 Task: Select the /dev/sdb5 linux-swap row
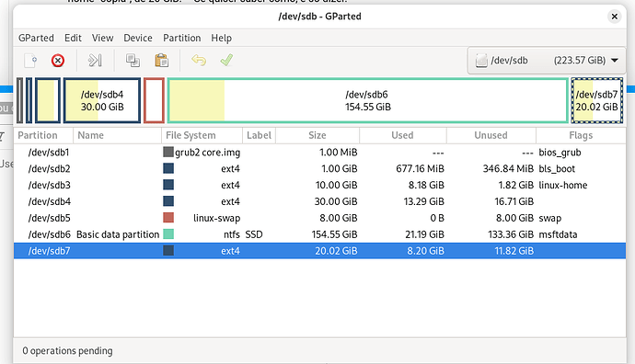click(319, 218)
